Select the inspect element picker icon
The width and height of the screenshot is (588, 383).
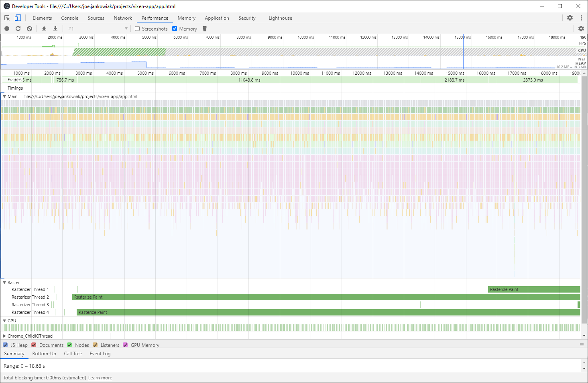pyautogui.click(x=7, y=18)
